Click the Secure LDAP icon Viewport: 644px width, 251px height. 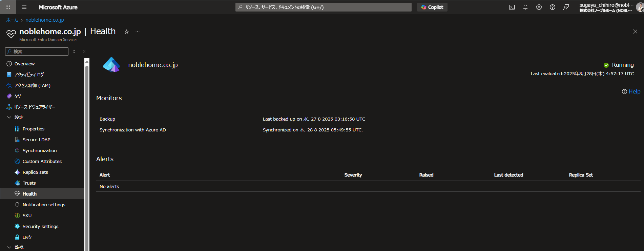[17, 140]
